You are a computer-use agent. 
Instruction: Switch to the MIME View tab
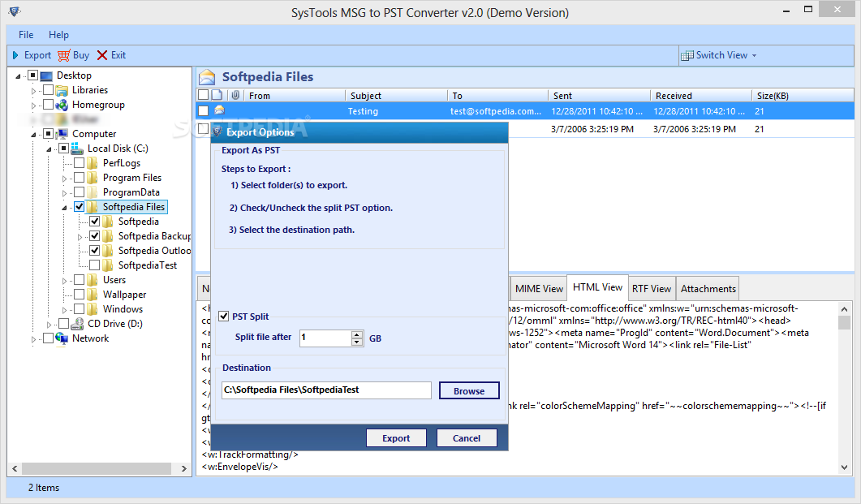(539, 289)
